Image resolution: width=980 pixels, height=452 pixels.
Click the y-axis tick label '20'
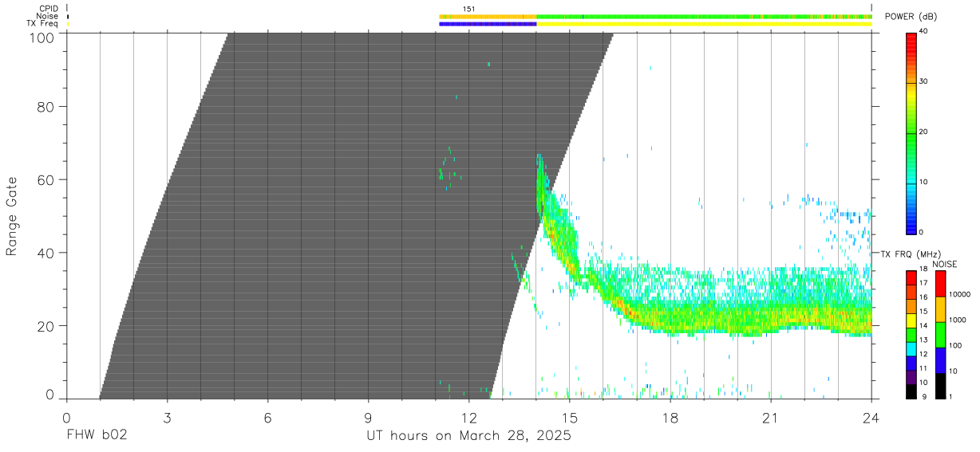(x=45, y=326)
